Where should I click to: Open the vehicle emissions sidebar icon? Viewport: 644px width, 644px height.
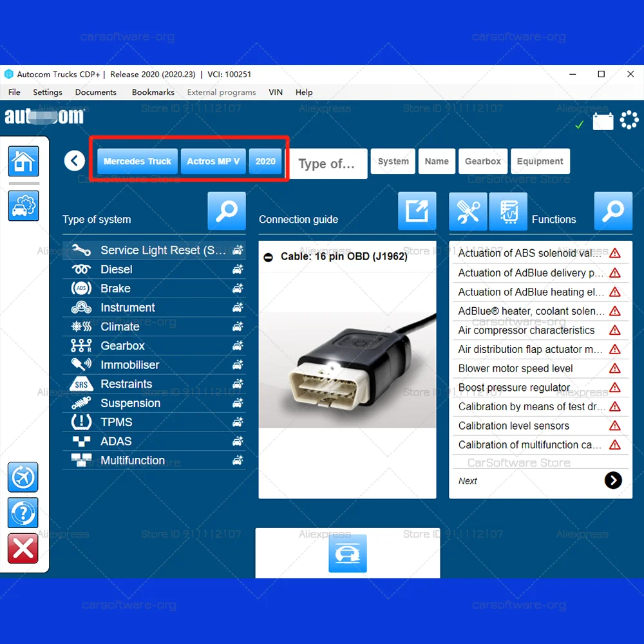click(x=23, y=205)
